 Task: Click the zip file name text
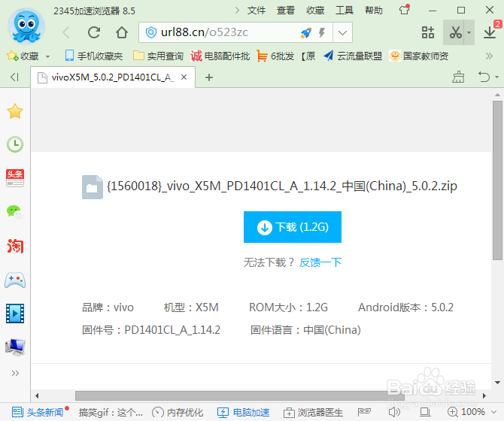tap(282, 186)
